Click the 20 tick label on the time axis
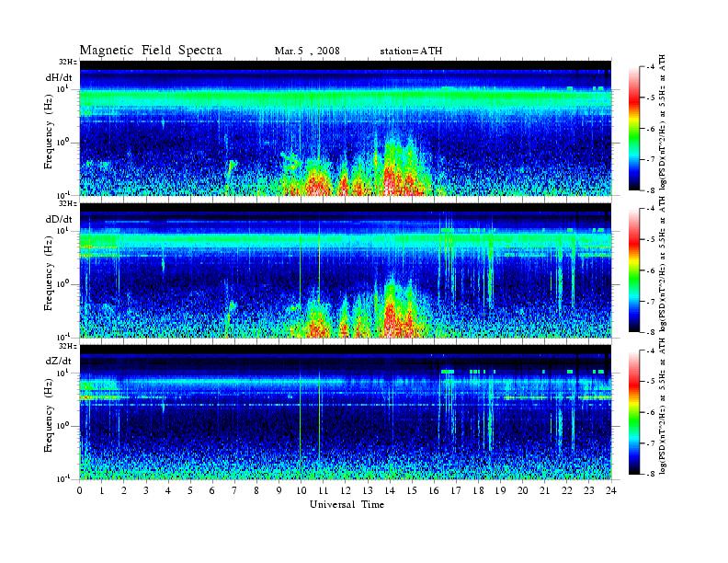Image resolution: width=728 pixels, height=563 pixels. (523, 491)
